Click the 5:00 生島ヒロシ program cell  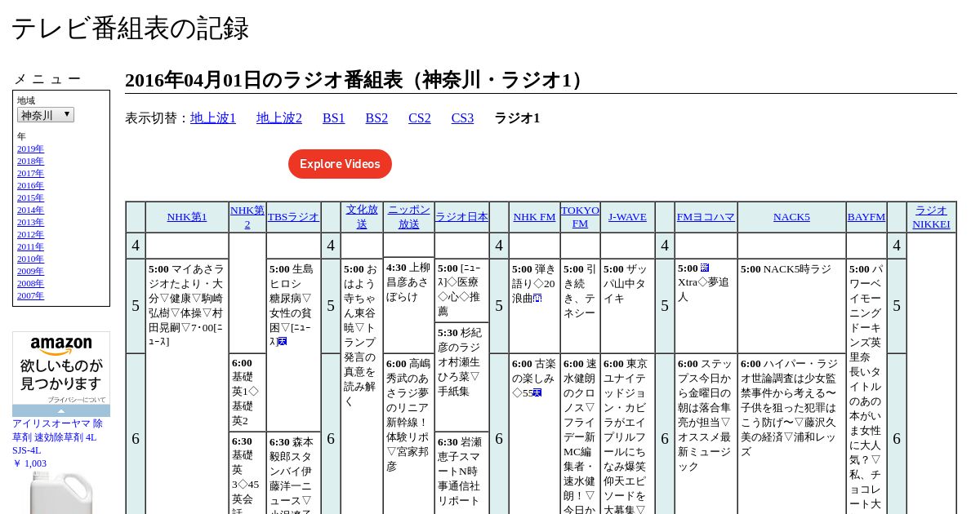293,345
